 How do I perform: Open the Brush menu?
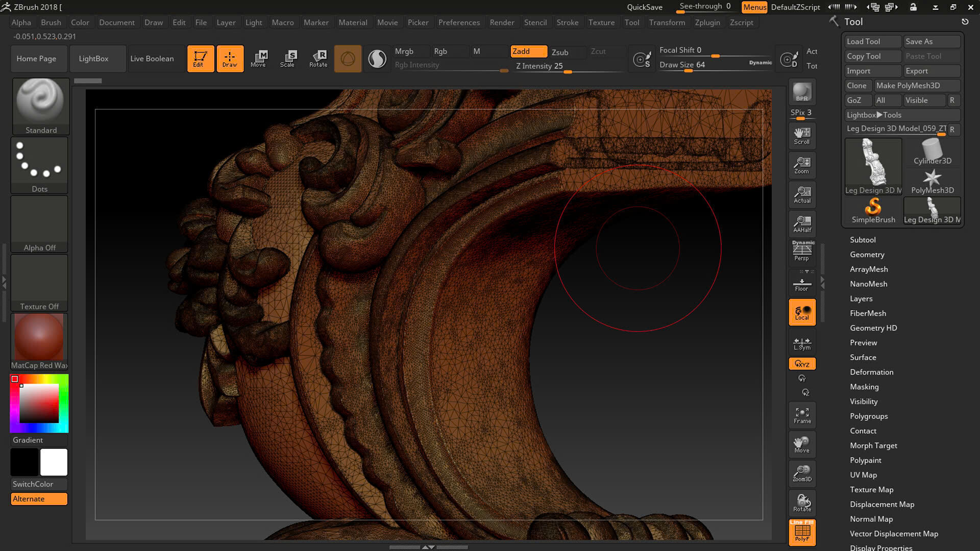point(51,22)
